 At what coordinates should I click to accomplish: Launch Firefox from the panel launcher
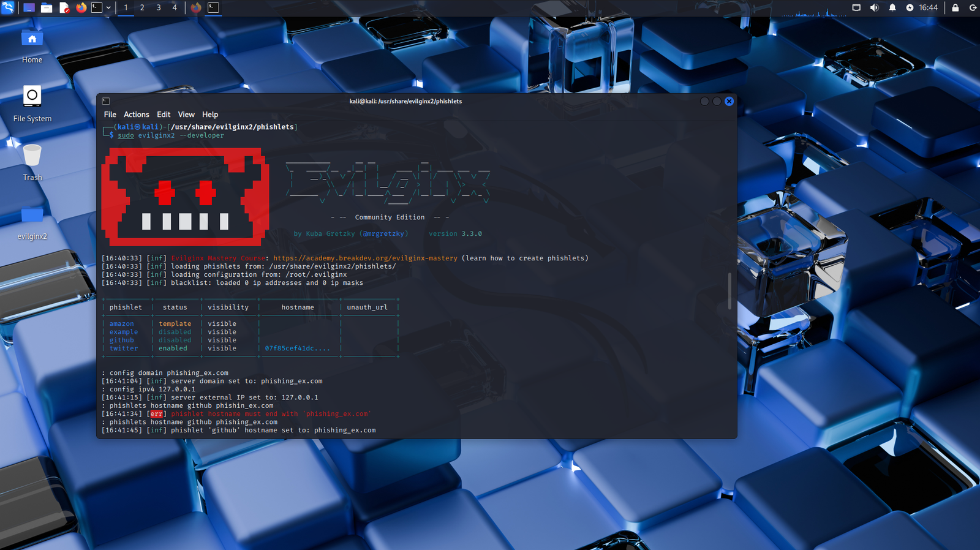(x=81, y=7)
